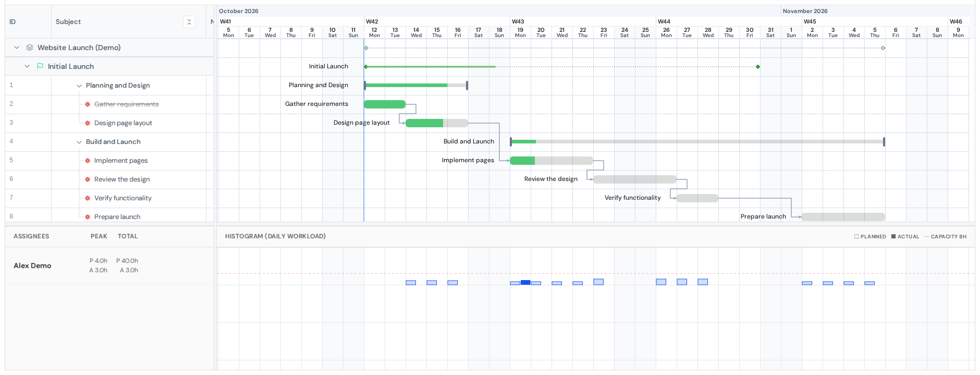Click red type icon next to Verify functionality
Viewport: 980px width, 375px height.
pos(88,198)
